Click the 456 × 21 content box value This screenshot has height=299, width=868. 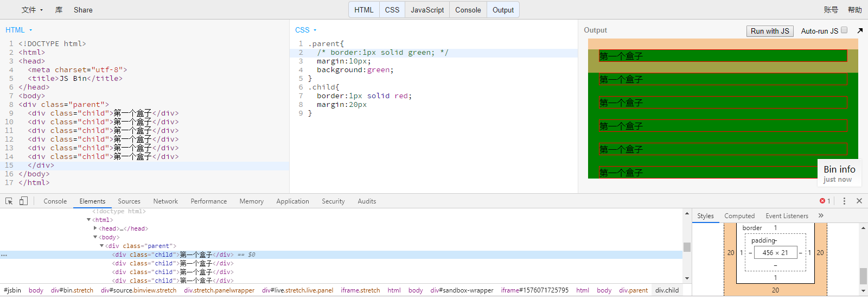(x=775, y=252)
